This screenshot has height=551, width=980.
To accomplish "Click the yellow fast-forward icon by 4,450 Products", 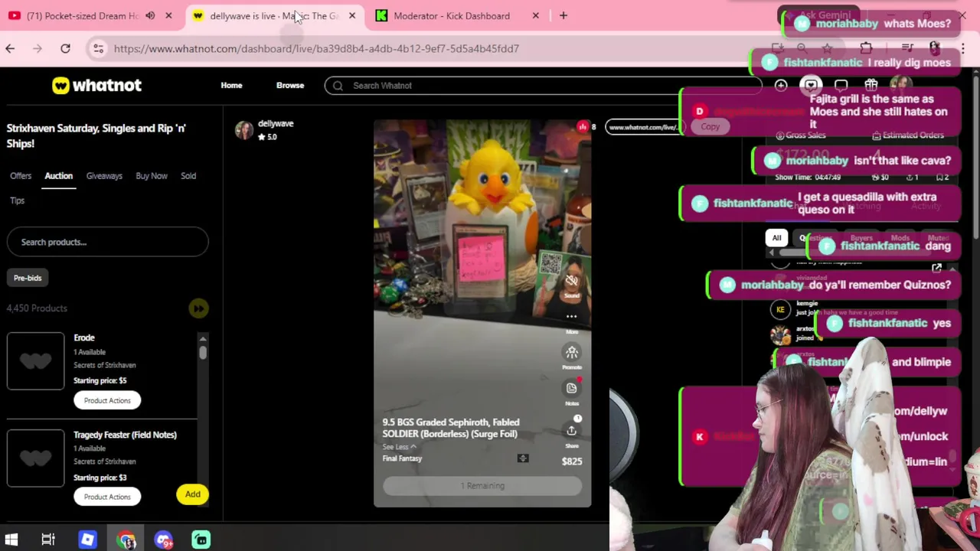I will tap(198, 308).
